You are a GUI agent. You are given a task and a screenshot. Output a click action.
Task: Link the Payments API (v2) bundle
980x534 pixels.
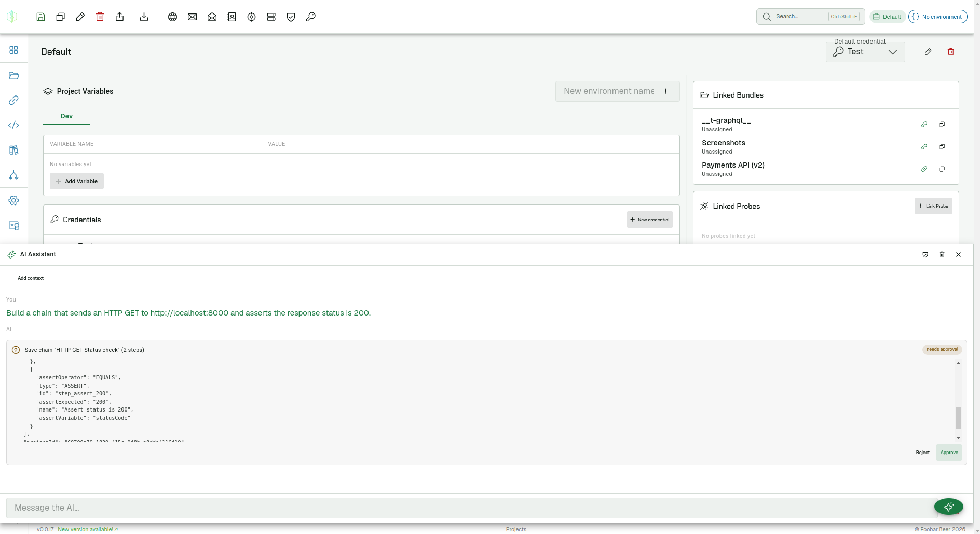coord(924,169)
